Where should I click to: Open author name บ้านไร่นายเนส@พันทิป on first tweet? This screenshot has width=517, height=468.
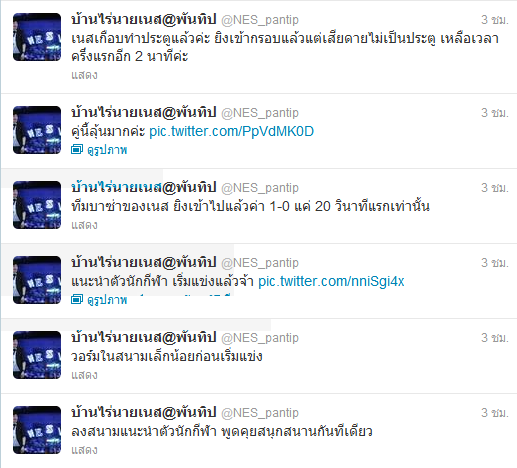pyautogui.click(x=144, y=19)
